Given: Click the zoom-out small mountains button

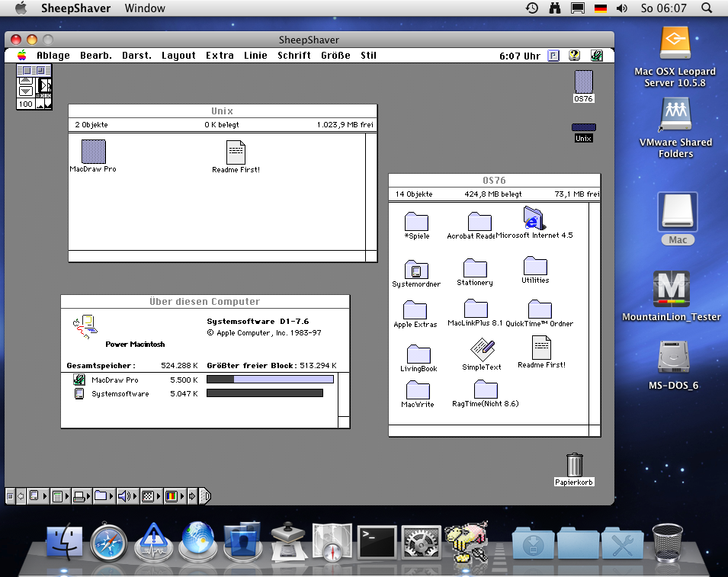Looking at the screenshot, I should click(x=40, y=105).
